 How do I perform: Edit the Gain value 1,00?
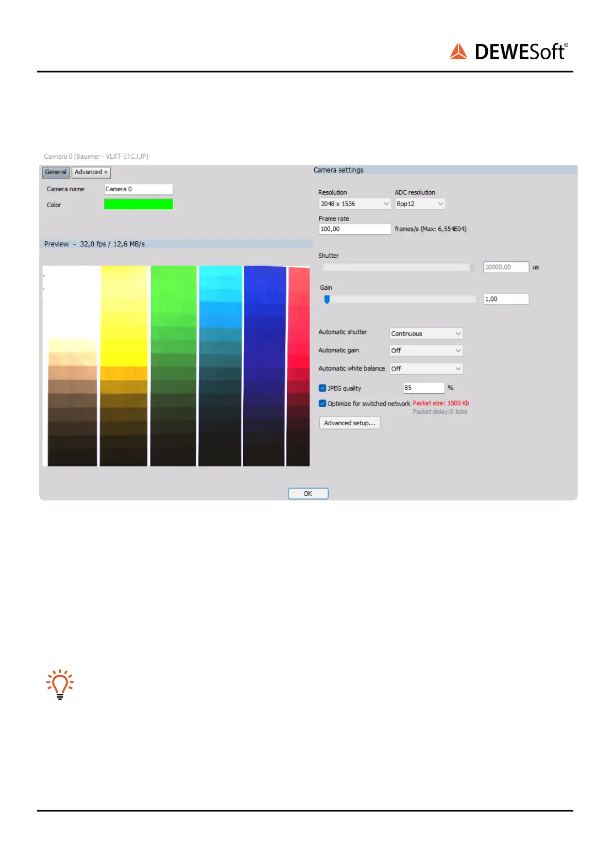point(506,299)
